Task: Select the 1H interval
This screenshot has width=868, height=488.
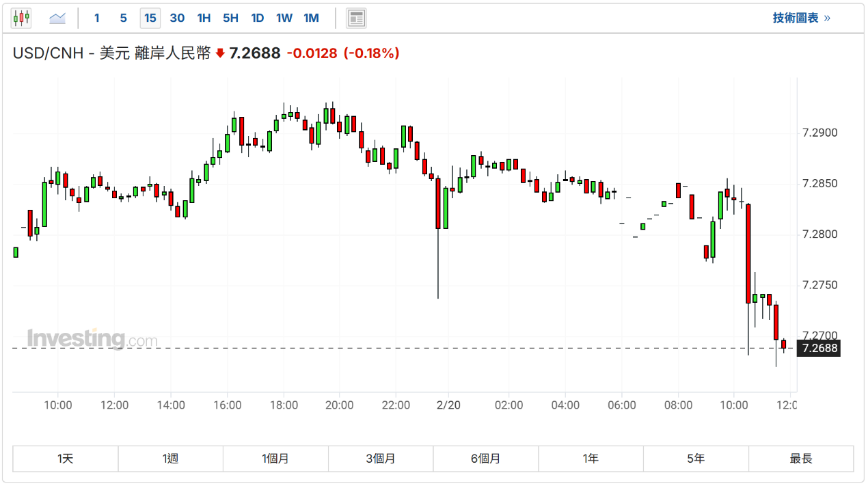Action: (x=204, y=18)
